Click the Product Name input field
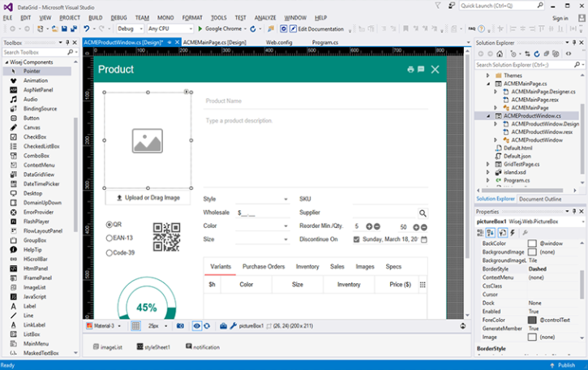 pos(315,101)
